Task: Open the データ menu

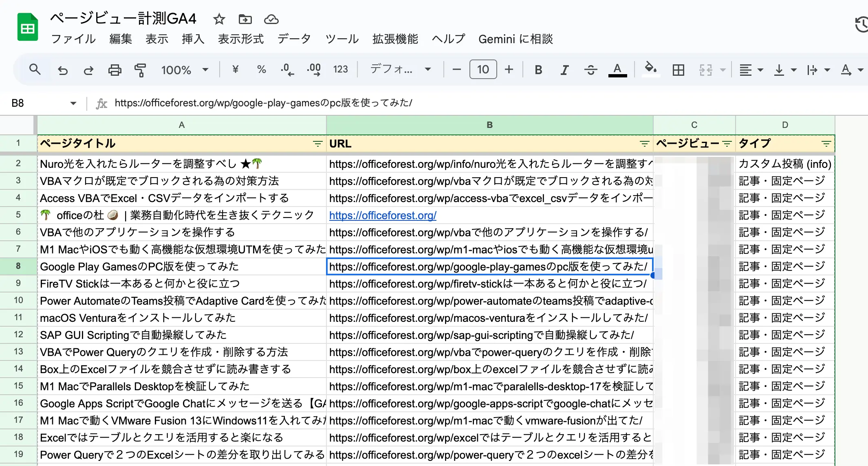Action: [x=294, y=39]
